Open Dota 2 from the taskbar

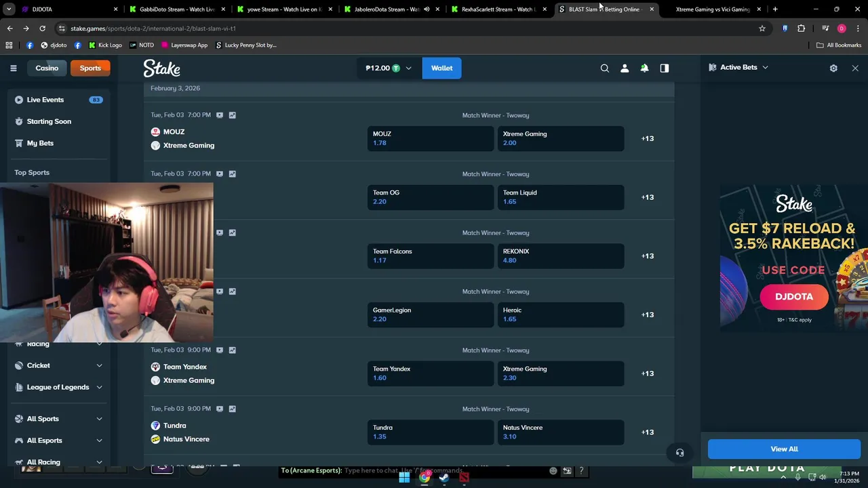[x=464, y=477]
